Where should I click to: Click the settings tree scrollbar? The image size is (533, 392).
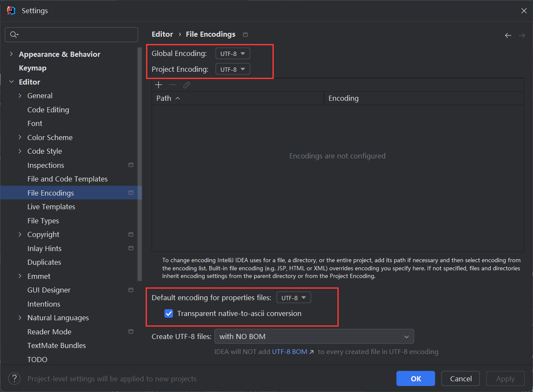tap(139, 164)
